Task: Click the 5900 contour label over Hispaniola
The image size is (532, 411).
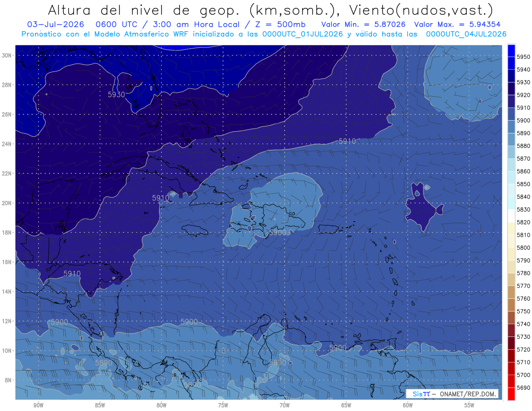Action: (278, 233)
